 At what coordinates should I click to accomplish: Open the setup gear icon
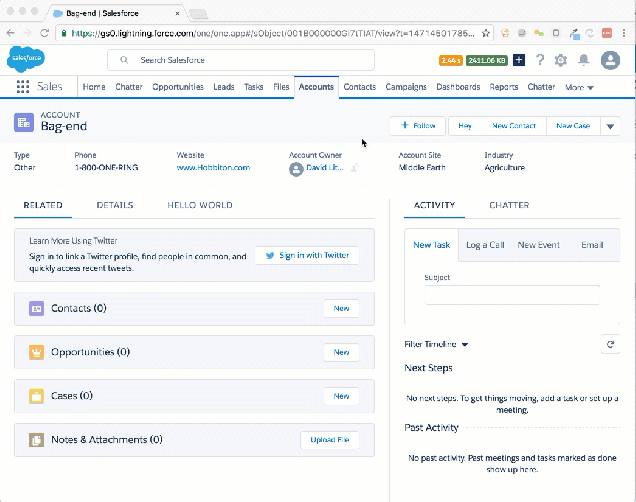(561, 60)
